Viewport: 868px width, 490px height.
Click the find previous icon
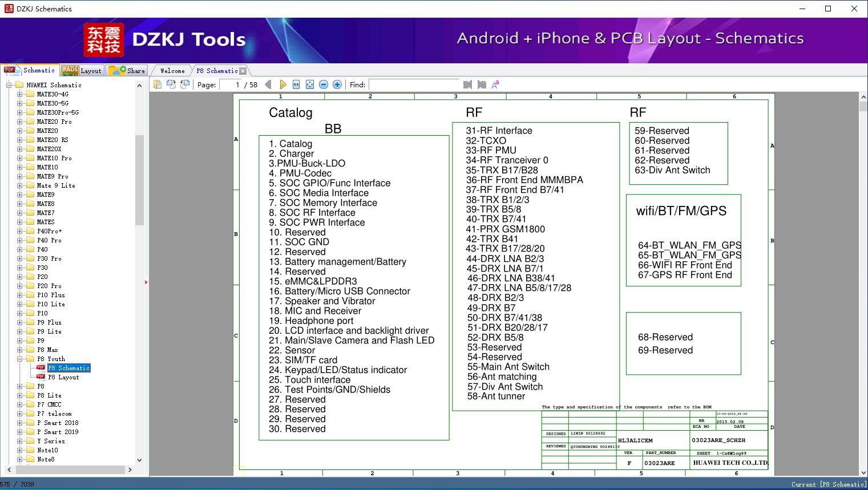pyautogui.click(x=467, y=84)
